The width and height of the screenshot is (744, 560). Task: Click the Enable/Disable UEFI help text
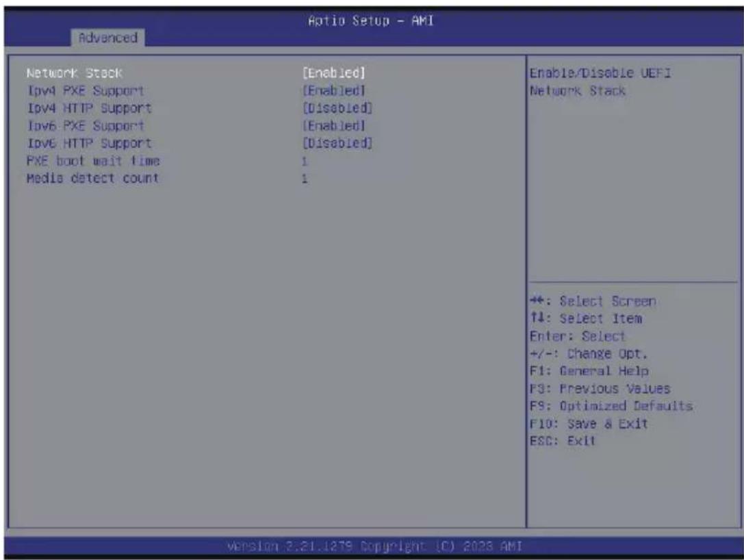pyautogui.click(x=600, y=81)
